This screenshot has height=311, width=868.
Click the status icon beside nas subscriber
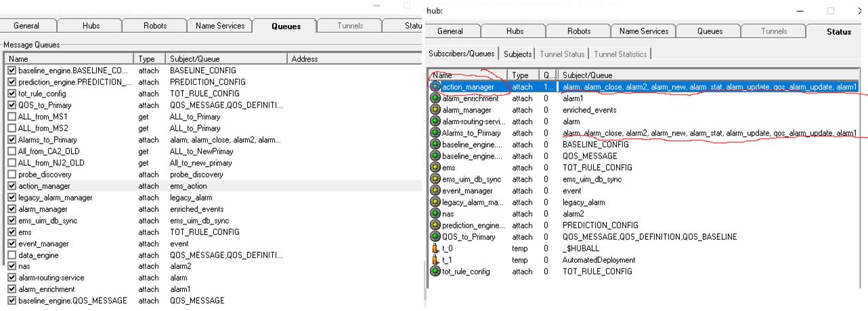click(x=436, y=214)
